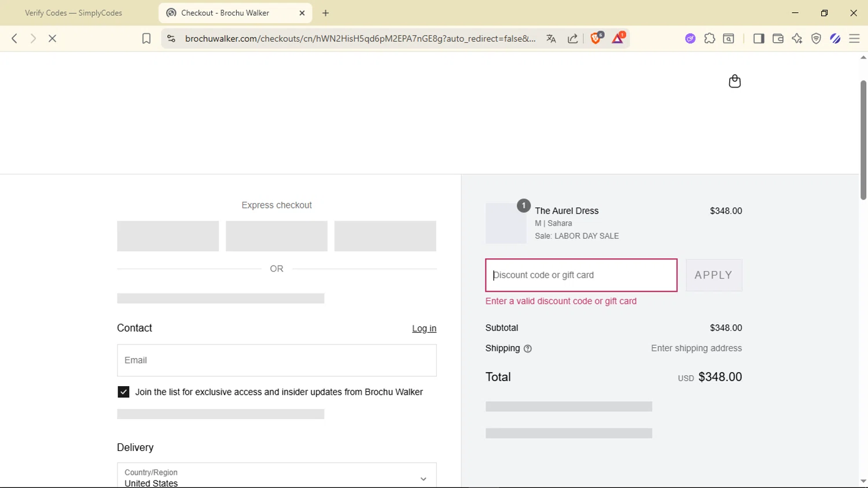Click the APPLY discount button
This screenshot has height=488, width=868.
(713, 275)
